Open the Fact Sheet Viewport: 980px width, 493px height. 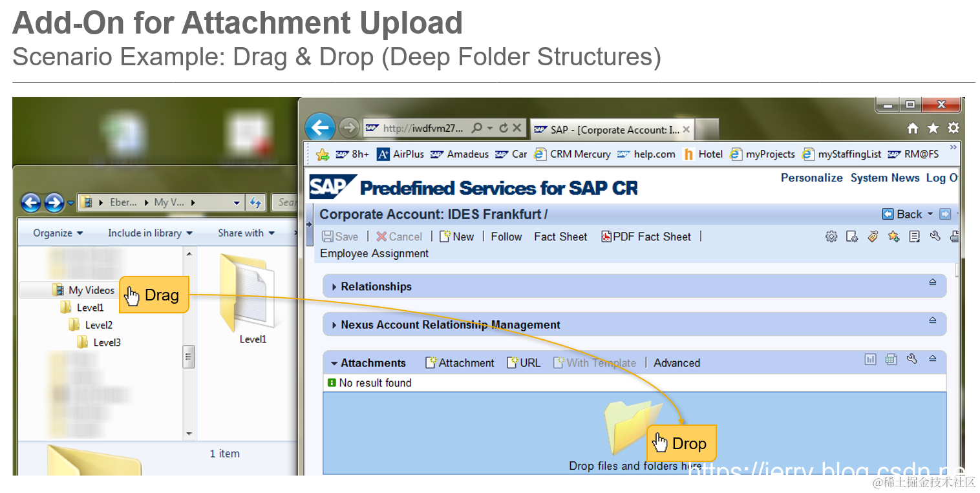tap(560, 236)
